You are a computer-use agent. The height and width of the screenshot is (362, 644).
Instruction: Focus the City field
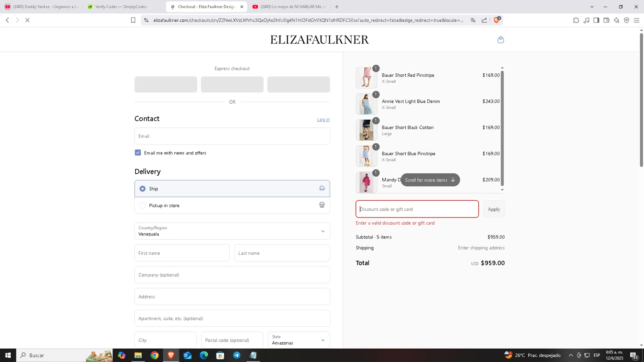pos(165,340)
